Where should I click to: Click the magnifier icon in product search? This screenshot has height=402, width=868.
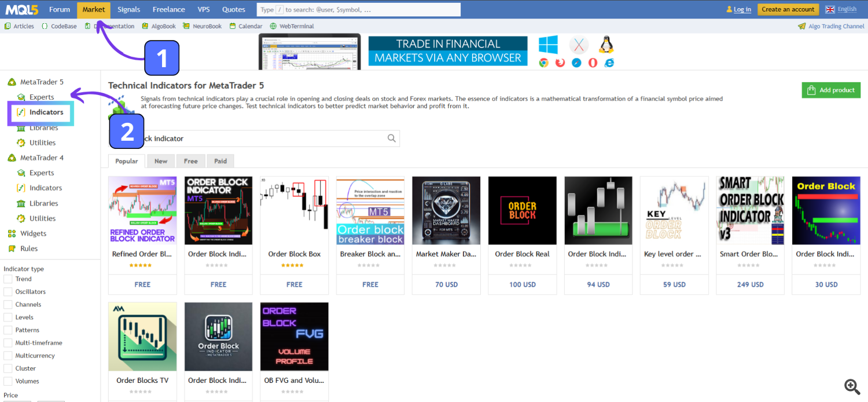click(392, 138)
